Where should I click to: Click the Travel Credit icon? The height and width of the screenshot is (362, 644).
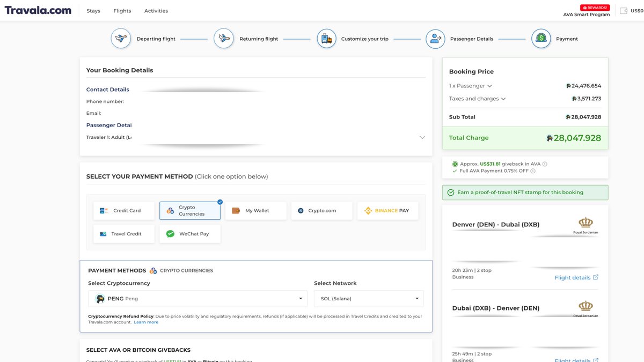tap(104, 234)
